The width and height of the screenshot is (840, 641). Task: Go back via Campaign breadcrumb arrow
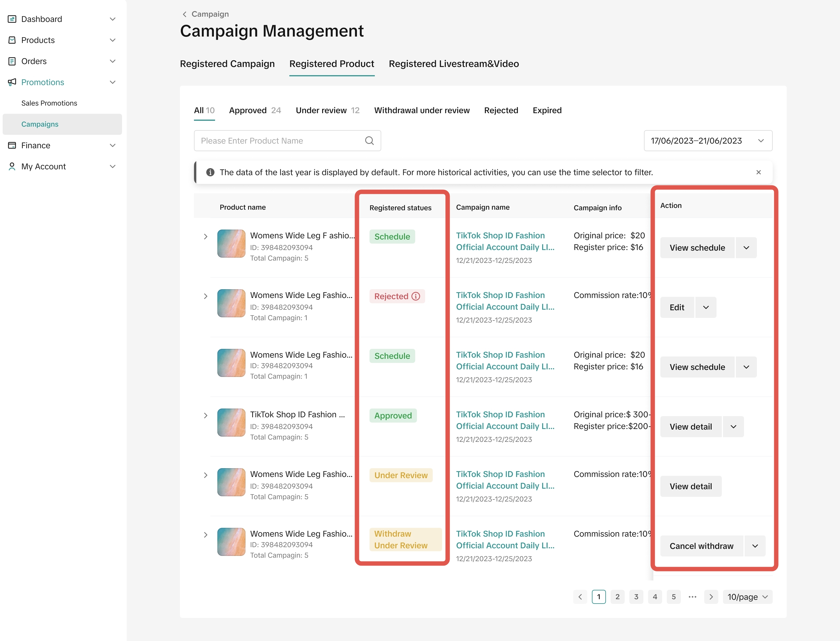coord(185,14)
